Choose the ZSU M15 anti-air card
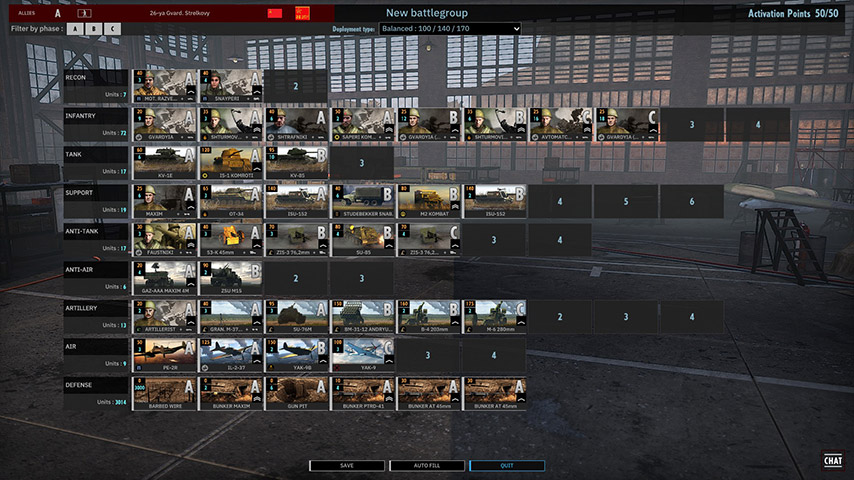This screenshot has height=480, width=854. click(230, 278)
